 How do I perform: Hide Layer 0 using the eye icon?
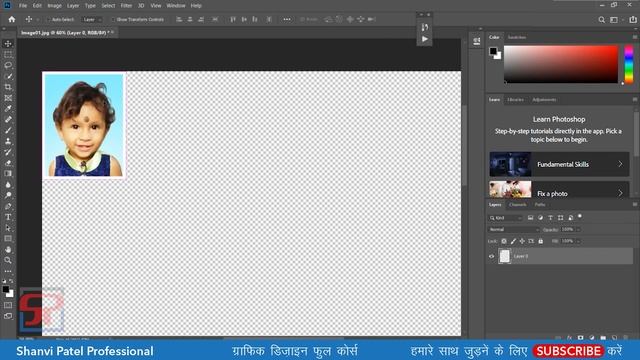[491, 256]
